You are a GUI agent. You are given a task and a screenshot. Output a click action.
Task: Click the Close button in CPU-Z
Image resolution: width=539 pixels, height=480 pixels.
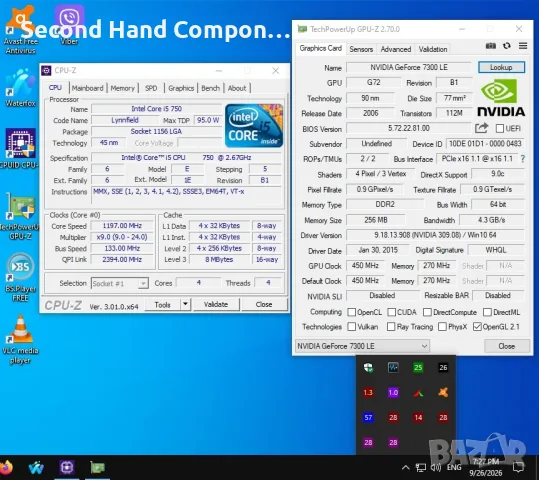click(x=264, y=304)
